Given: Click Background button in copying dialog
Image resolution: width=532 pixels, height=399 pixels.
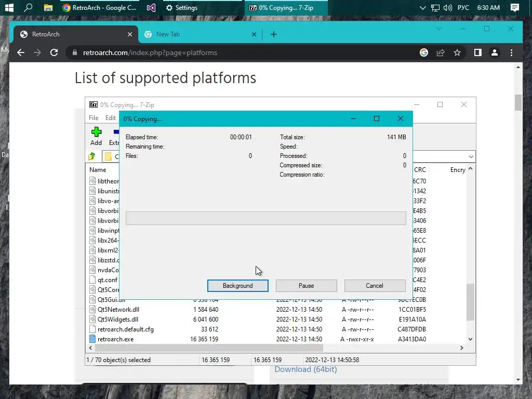Looking at the screenshot, I should 237,286.
